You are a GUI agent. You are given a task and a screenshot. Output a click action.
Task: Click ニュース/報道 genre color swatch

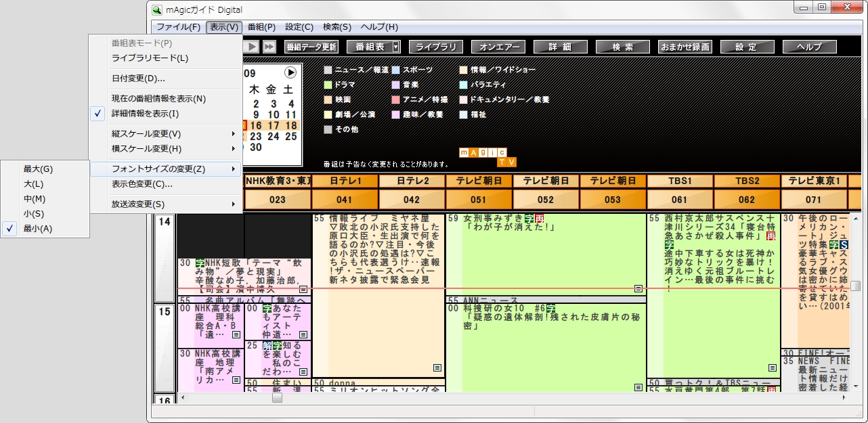(x=328, y=70)
